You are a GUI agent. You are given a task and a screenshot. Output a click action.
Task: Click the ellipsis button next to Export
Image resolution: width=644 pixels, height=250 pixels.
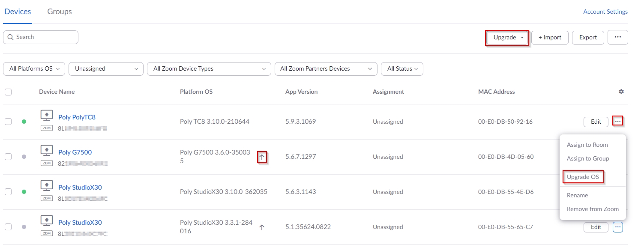(x=617, y=37)
